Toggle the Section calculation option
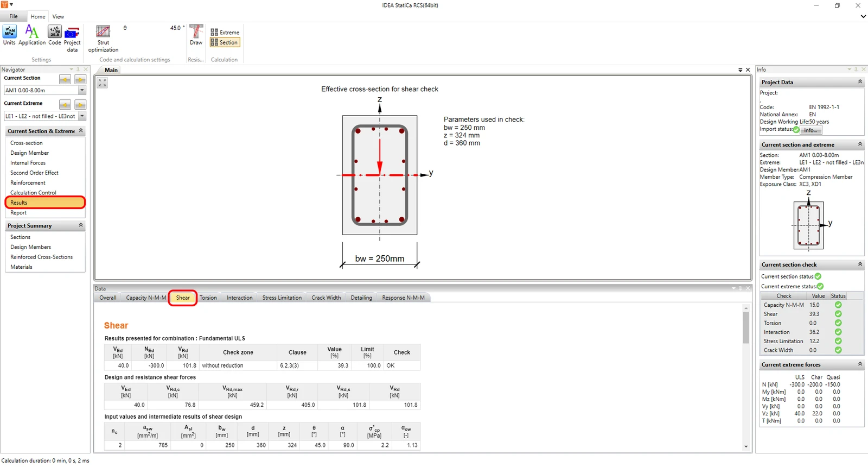The height and width of the screenshot is (467, 868). tap(225, 42)
